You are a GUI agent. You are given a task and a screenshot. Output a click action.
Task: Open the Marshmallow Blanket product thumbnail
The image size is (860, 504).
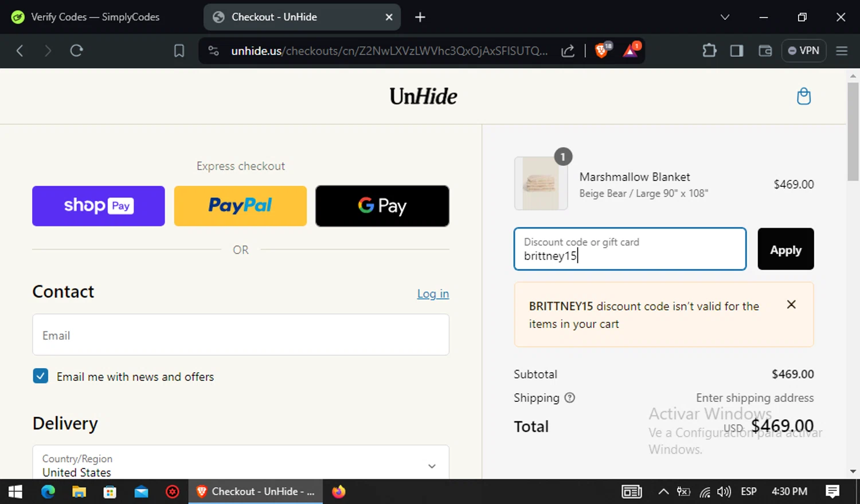click(x=541, y=183)
